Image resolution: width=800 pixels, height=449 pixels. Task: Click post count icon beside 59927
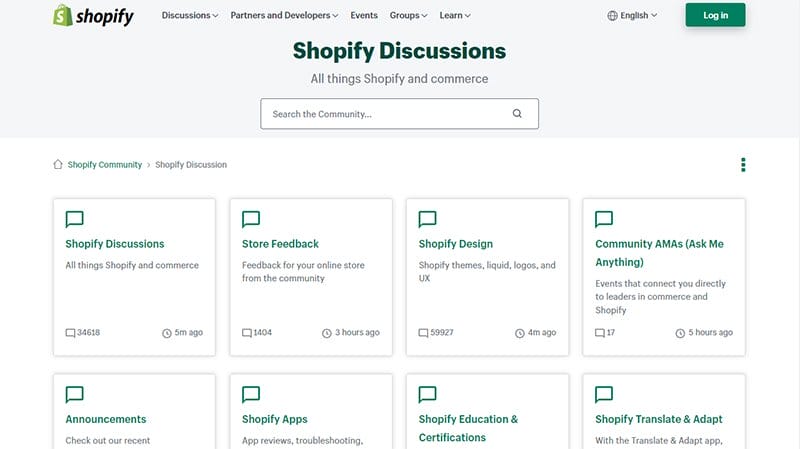(x=423, y=333)
